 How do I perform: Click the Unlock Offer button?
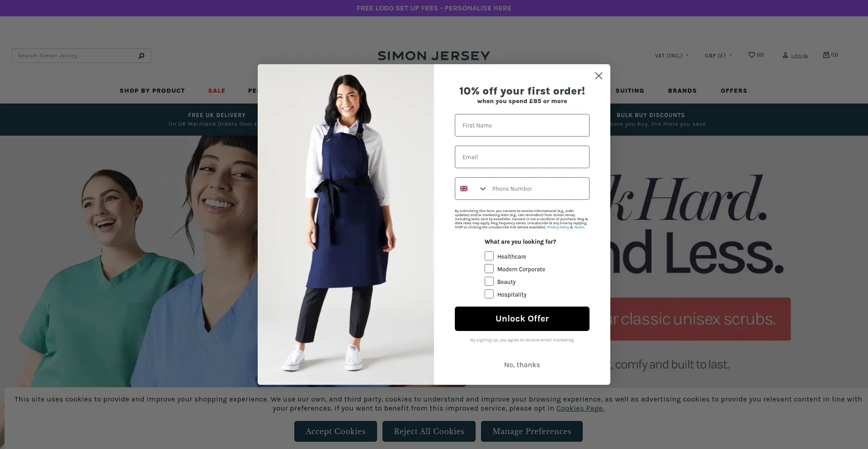tap(522, 319)
